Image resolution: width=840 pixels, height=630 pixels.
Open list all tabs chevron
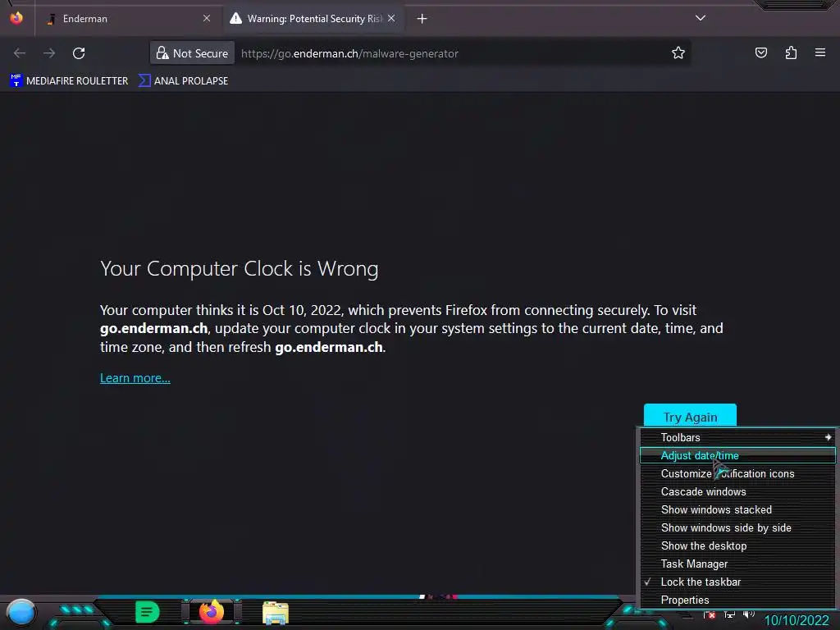click(x=701, y=18)
